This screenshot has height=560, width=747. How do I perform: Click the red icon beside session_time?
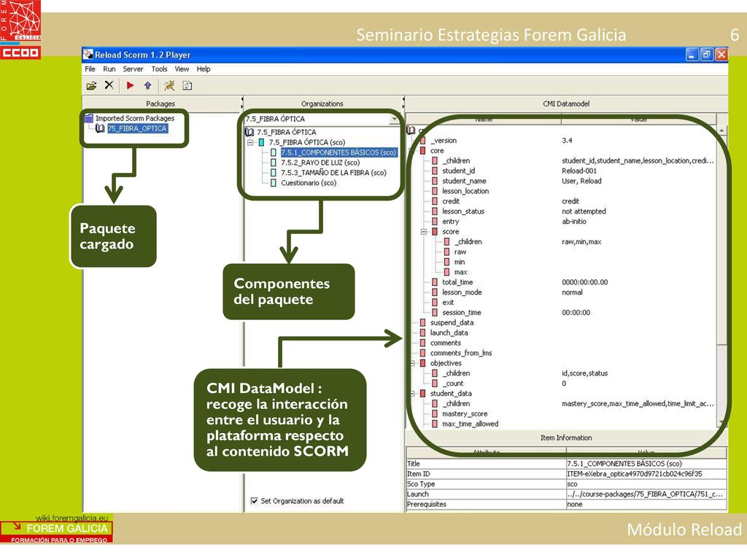pos(435,312)
